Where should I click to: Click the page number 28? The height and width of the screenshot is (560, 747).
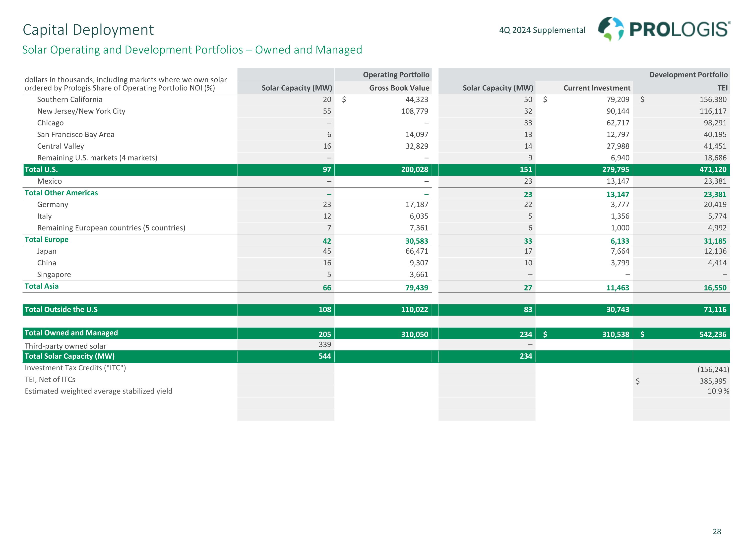click(x=717, y=532)
